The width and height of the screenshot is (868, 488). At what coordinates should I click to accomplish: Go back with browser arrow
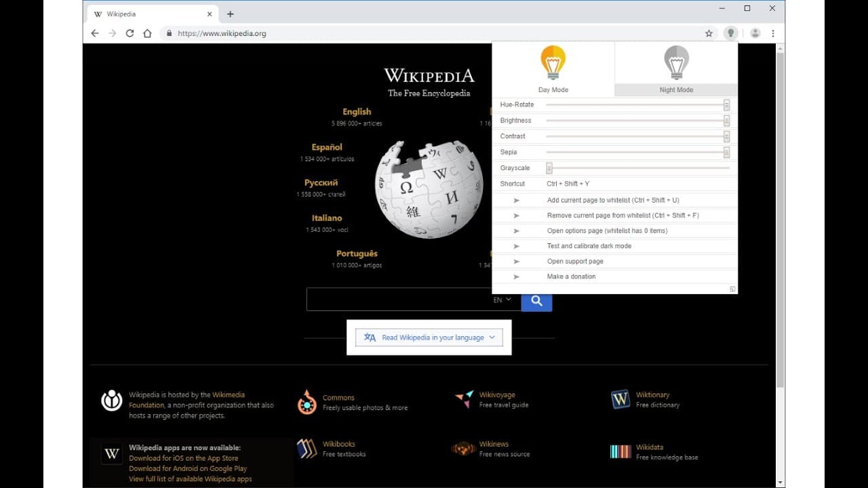click(94, 33)
